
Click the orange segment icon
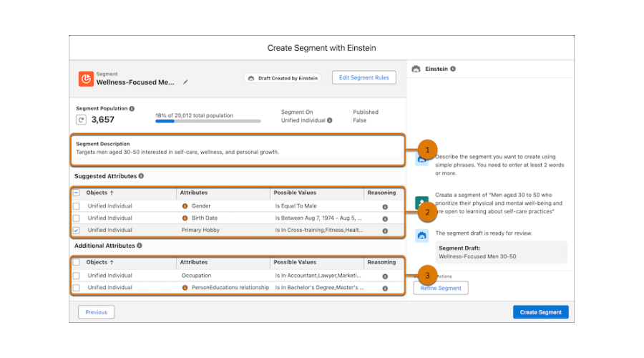[86, 79]
